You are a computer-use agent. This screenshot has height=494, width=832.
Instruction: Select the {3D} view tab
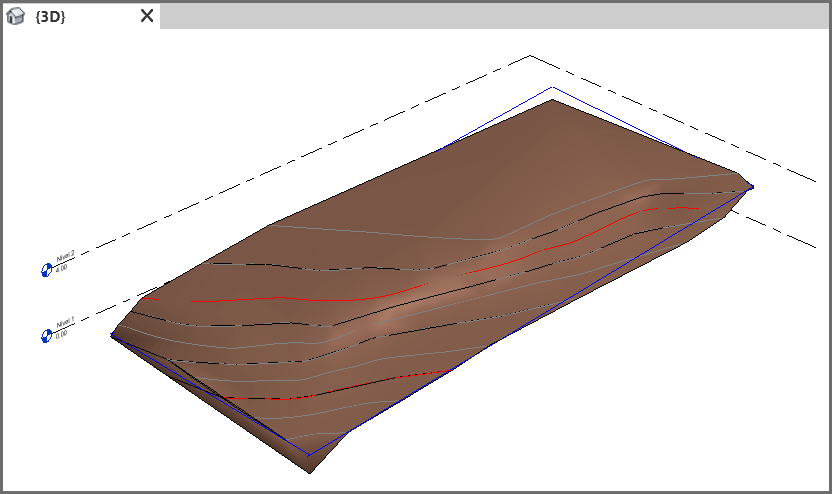(50, 16)
